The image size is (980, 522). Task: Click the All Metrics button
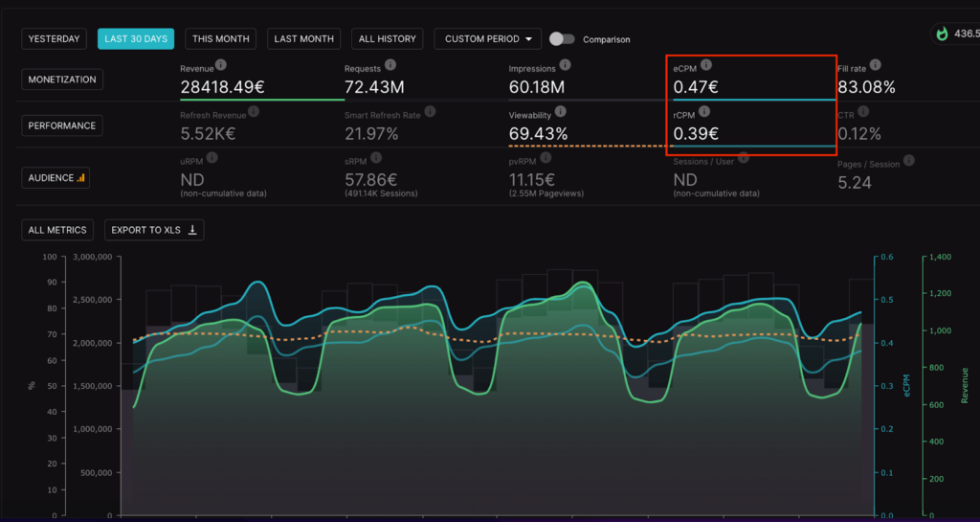tap(58, 230)
